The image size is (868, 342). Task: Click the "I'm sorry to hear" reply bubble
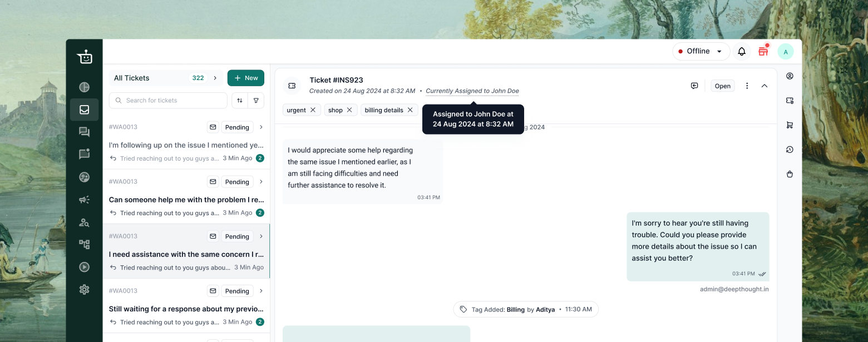698,246
